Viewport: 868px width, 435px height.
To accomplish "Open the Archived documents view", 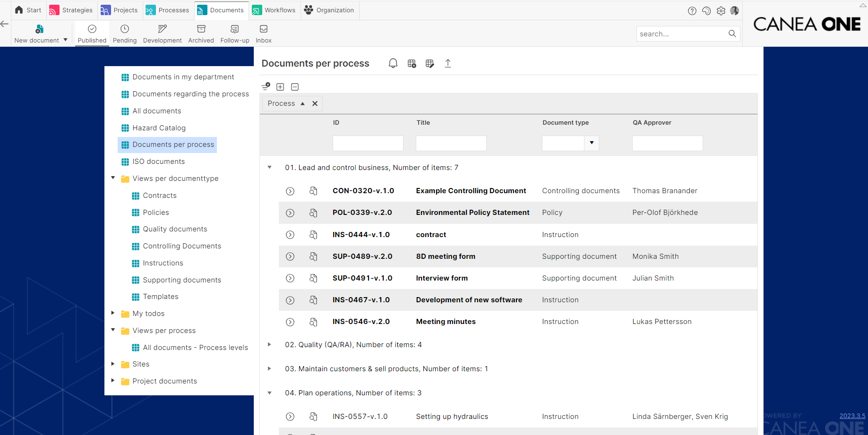I will [x=201, y=34].
